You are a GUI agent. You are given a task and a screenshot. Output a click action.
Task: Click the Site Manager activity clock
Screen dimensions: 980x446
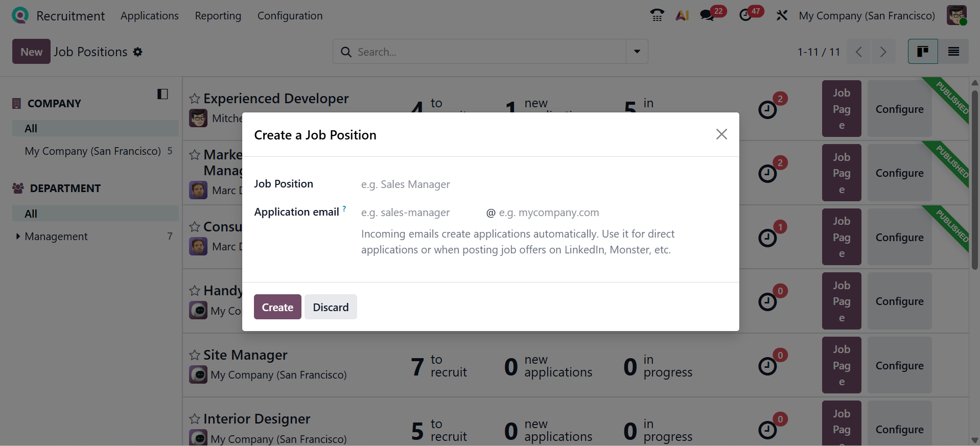(x=767, y=366)
